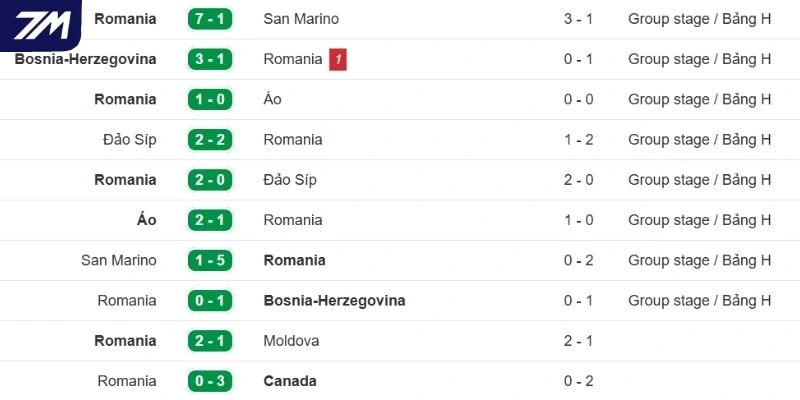Open the 2 - 0 Romania vs Đảo Síp score
The height and width of the screenshot is (400, 800).
point(210,180)
